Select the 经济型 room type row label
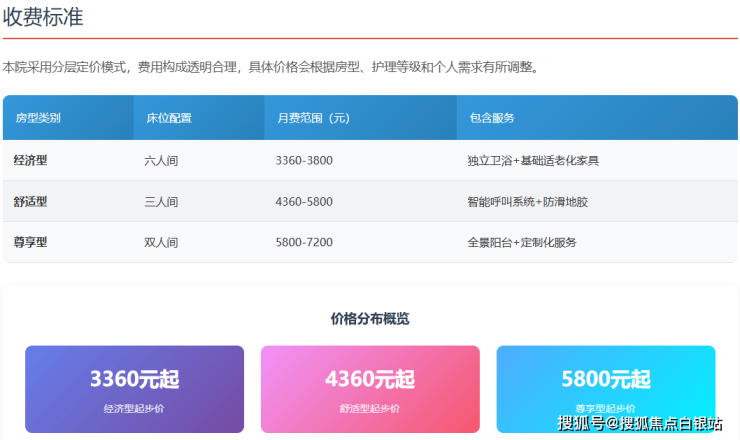The height and width of the screenshot is (440, 740). pos(31,160)
